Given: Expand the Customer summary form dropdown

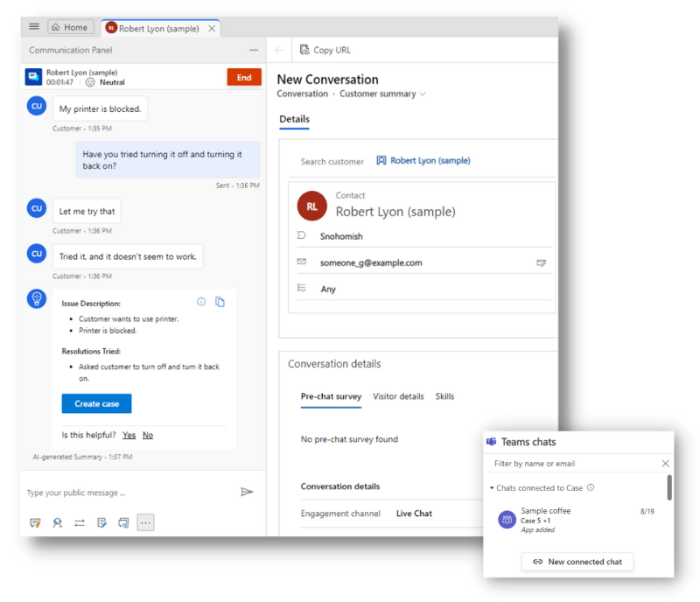Looking at the screenshot, I should (423, 94).
